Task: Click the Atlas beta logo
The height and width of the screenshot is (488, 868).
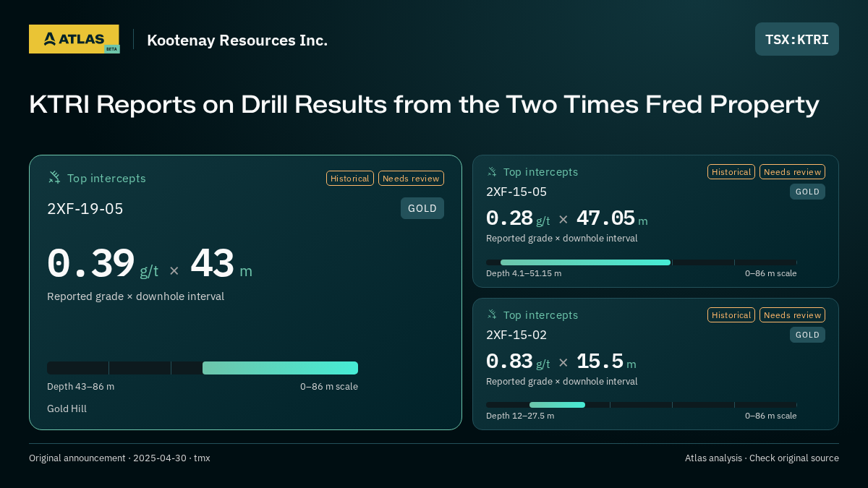Action: pyautogui.click(x=74, y=39)
